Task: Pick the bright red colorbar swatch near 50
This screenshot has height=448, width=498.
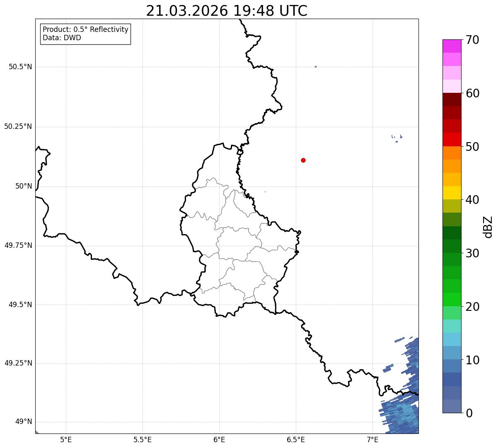Action: click(x=452, y=139)
